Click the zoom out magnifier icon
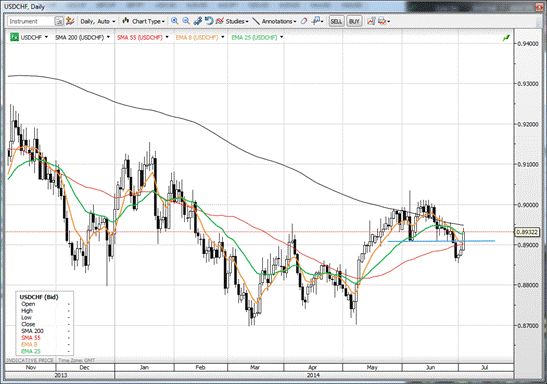Viewport: 547px width, 384px height. click(186, 21)
